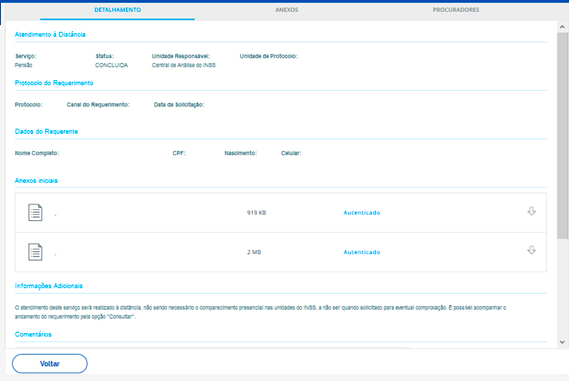Click the Anexos iniciais section heading
569x381 pixels.
36,181
